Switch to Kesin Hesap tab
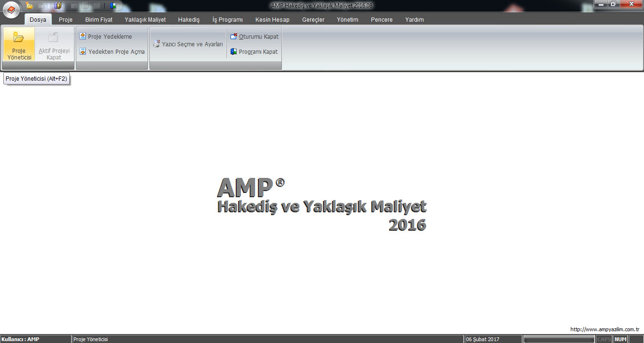Viewport: 644px width, 343px height. tap(272, 20)
